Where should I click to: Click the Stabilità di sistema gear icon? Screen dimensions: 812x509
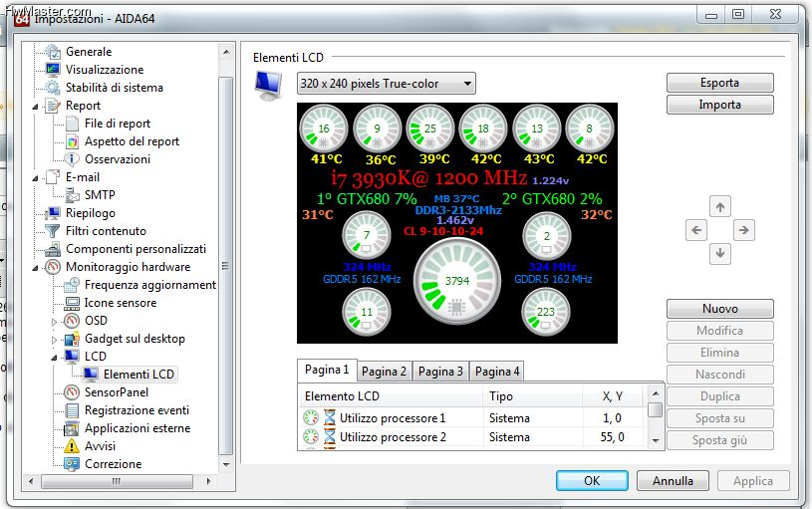tap(52, 87)
